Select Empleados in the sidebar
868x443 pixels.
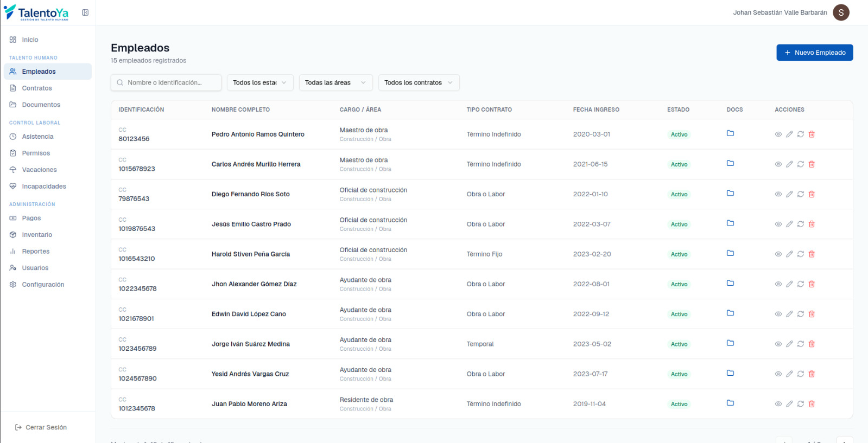[48, 72]
